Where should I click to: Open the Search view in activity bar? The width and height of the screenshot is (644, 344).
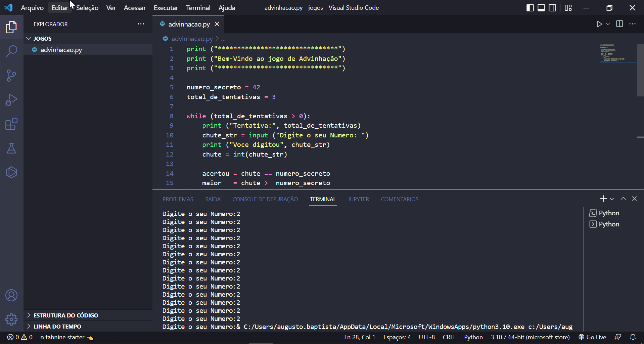click(x=11, y=51)
